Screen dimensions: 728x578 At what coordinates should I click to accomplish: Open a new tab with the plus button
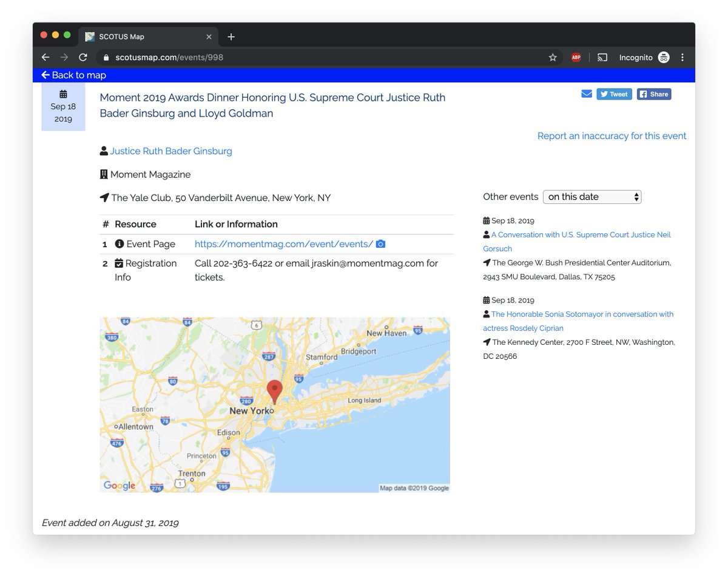pos(231,37)
